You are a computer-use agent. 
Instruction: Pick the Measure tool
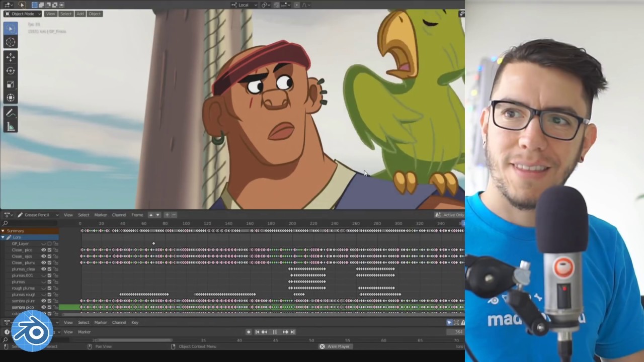click(x=11, y=127)
